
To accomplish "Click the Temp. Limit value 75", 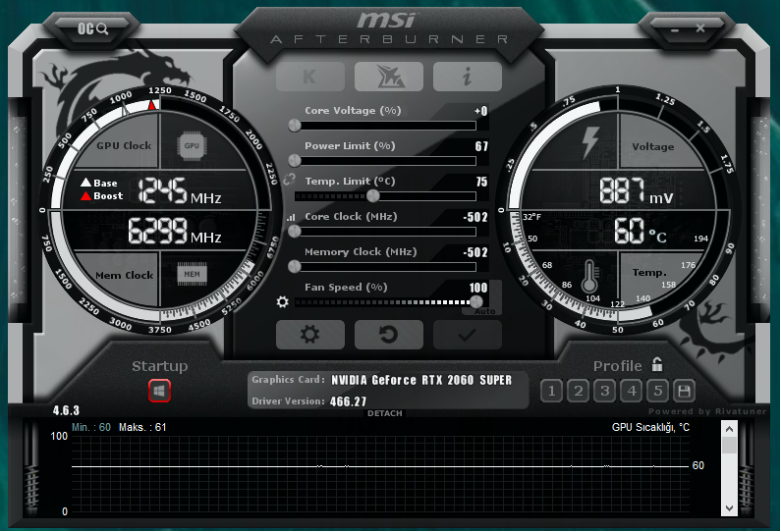I will point(481,182).
